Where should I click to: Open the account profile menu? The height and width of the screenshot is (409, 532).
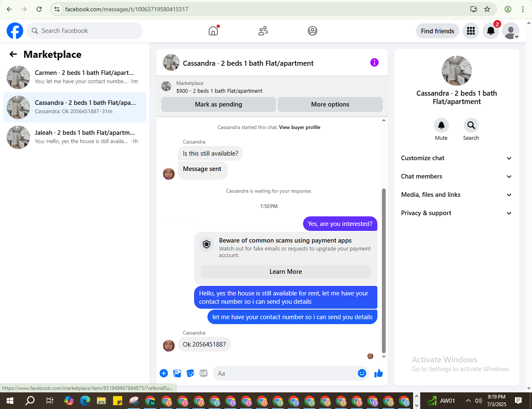pos(511,31)
